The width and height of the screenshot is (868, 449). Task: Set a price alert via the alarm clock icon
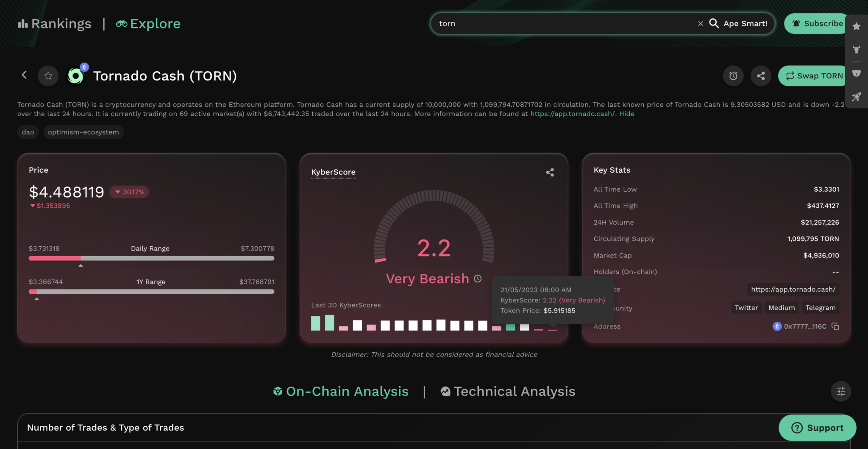[x=733, y=75]
